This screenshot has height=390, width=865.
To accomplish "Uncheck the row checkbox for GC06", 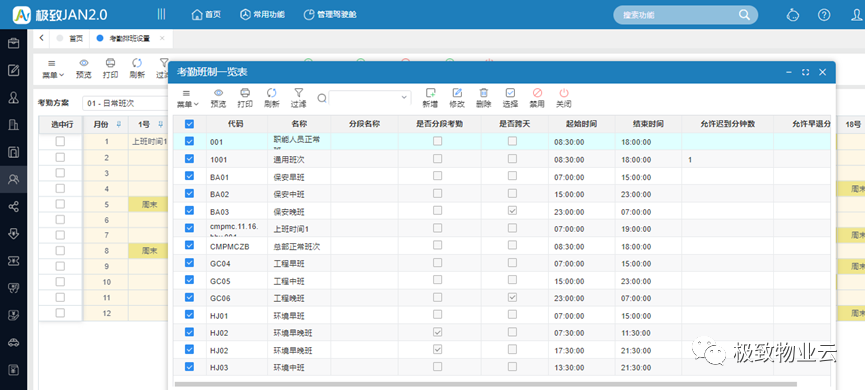I will coord(189,297).
